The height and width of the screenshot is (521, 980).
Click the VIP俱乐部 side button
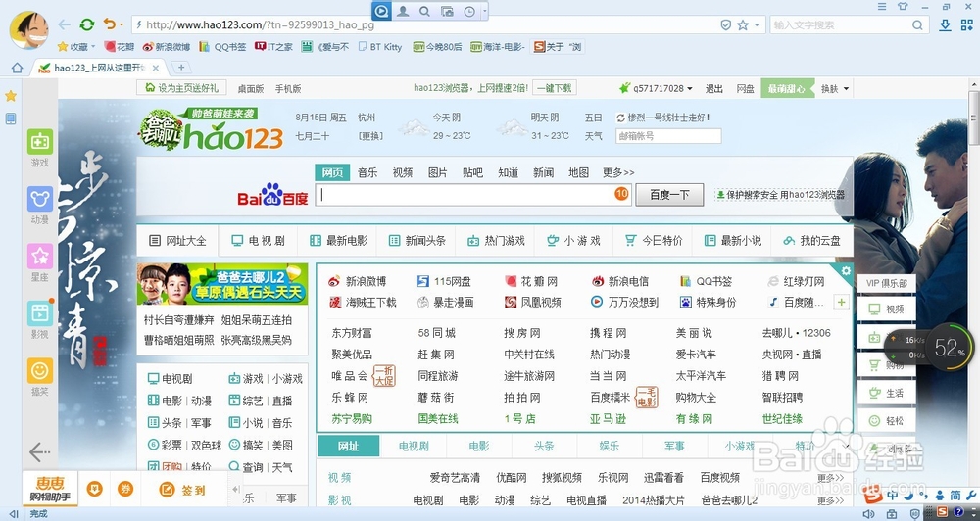[x=886, y=283]
